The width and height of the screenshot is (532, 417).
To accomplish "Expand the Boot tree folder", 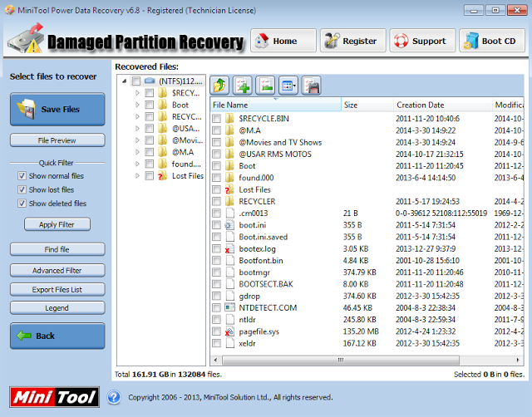I will click(x=137, y=105).
